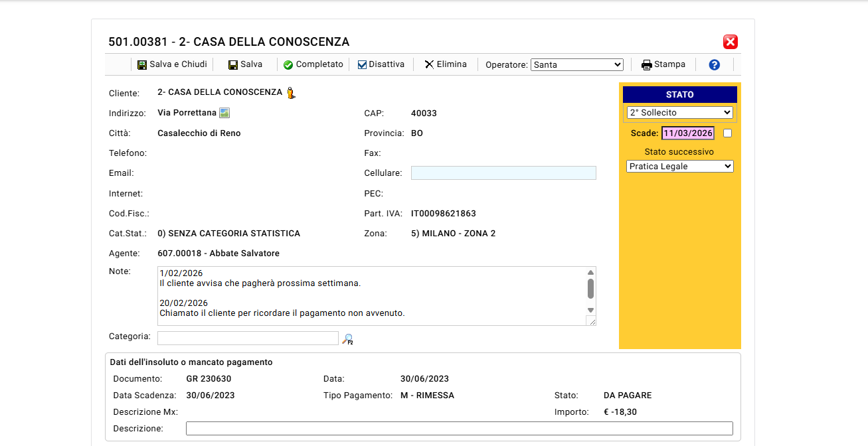This screenshot has width=868, height=446.
Task: Open the Stato successivo dropdown showing Pratica Legale
Action: point(679,166)
